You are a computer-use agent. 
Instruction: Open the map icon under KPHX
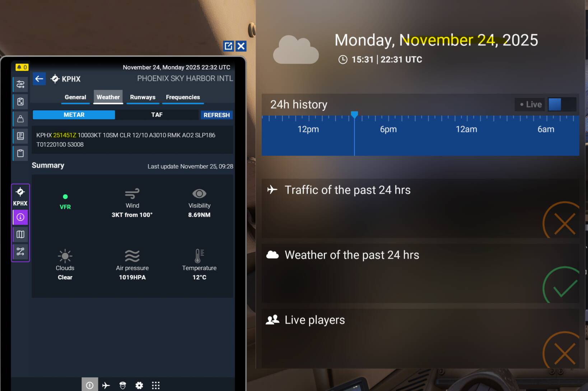[20, 234]
